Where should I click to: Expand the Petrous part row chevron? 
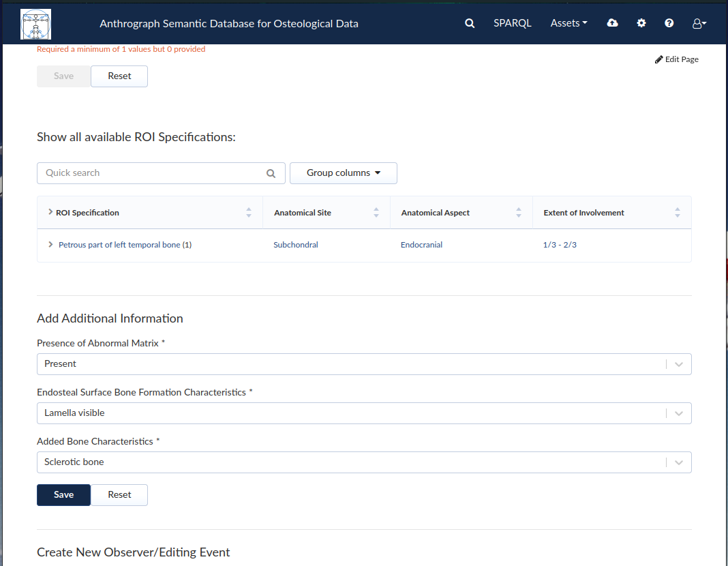coord(50,244)
